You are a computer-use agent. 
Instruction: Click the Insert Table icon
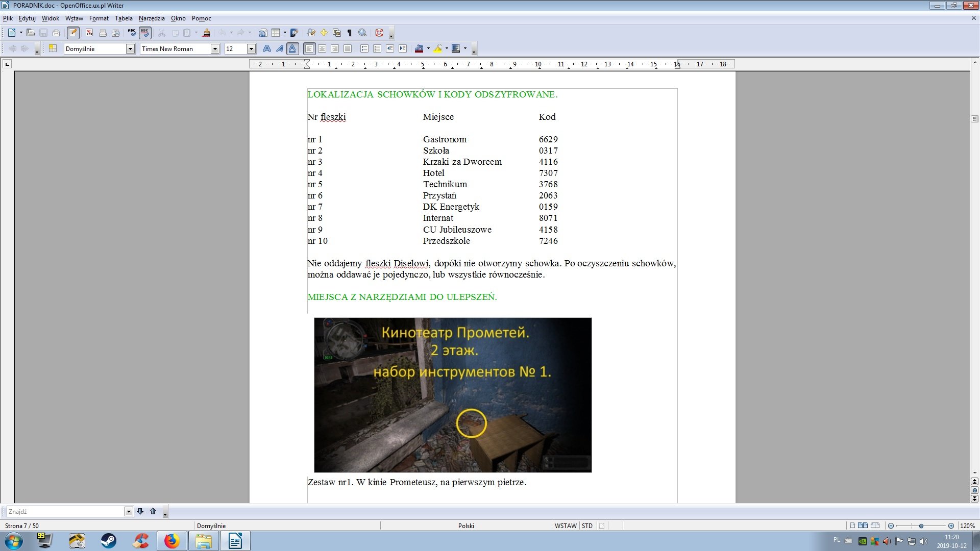(x=276, y=33)
